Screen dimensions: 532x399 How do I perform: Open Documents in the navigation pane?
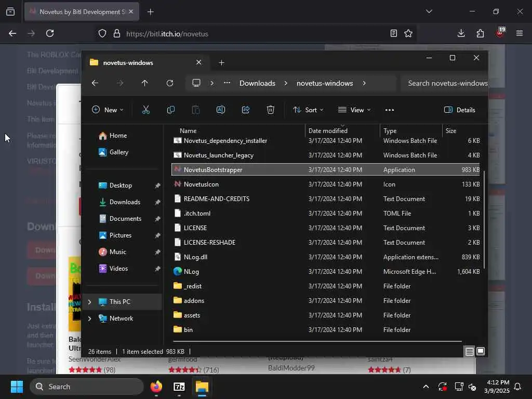[x=125, y=219]
